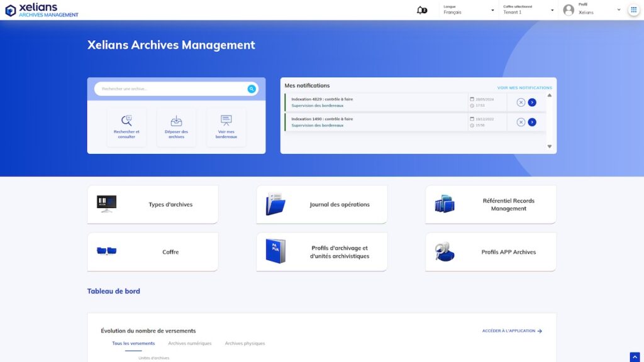644x362 pixels.
Task: Click the 'Indexation 4829 : contrôle à faire' text
Action: (322, 99)
